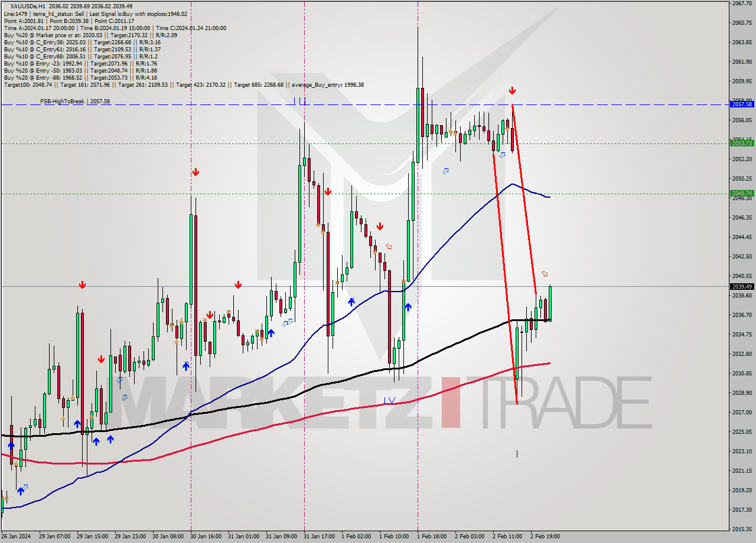Select the 'Entry -23: 1992.94' line
Viewport: 756px width, 543px height.
coord(80,63)
